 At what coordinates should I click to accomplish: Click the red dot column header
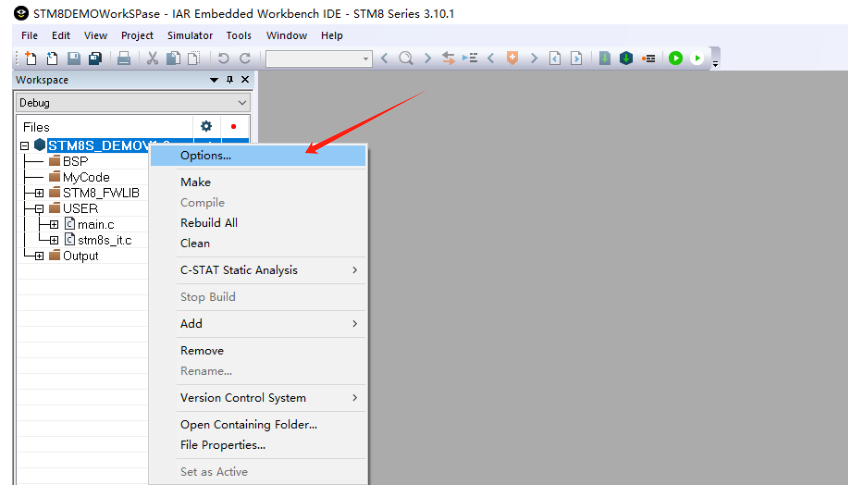(234, 127)
